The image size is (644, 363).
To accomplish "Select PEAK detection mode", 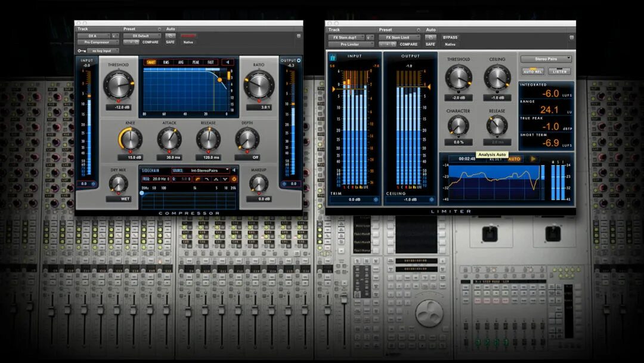I will [x=196, y=62].
